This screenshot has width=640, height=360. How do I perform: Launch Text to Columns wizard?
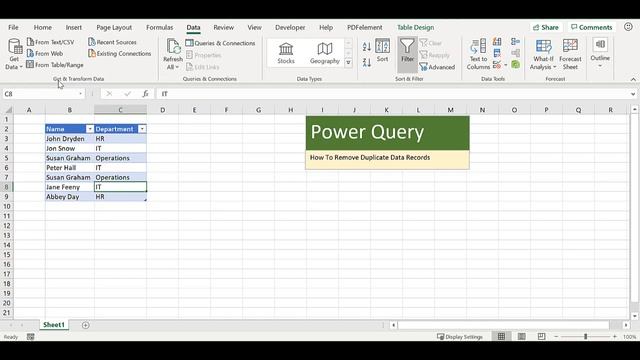tap(478, 54)
